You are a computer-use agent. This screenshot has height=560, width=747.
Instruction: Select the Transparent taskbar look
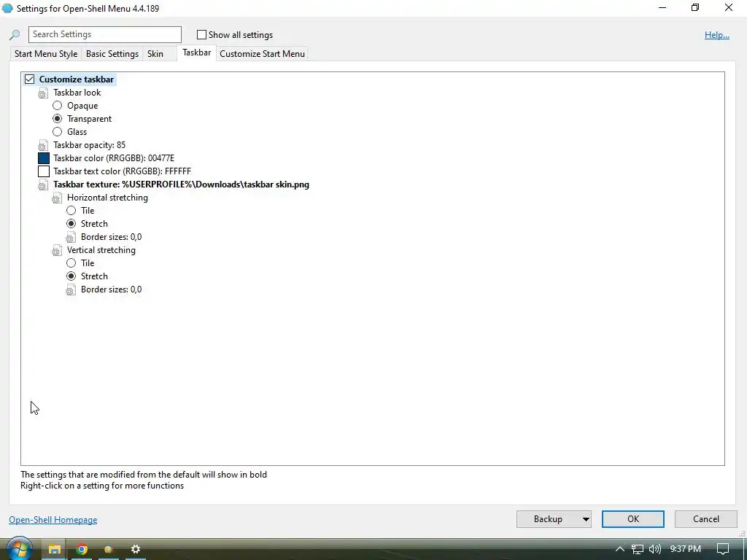pos(57,119)
